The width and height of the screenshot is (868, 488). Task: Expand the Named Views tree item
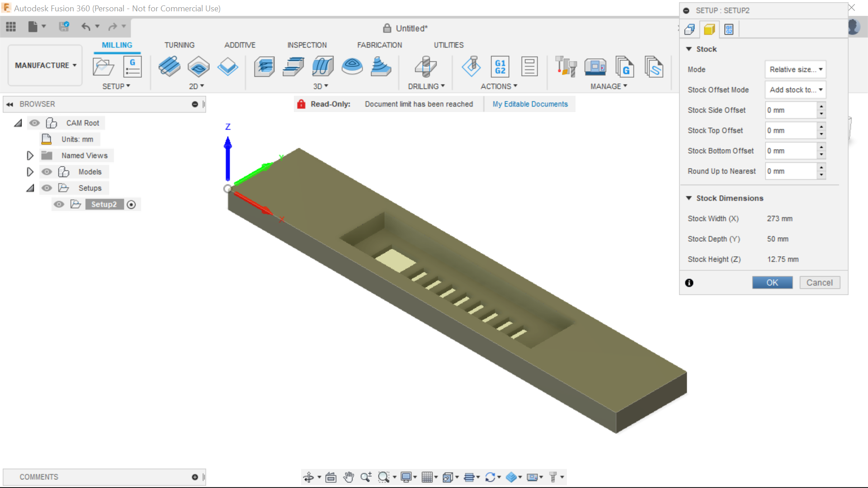click(30, 155)
